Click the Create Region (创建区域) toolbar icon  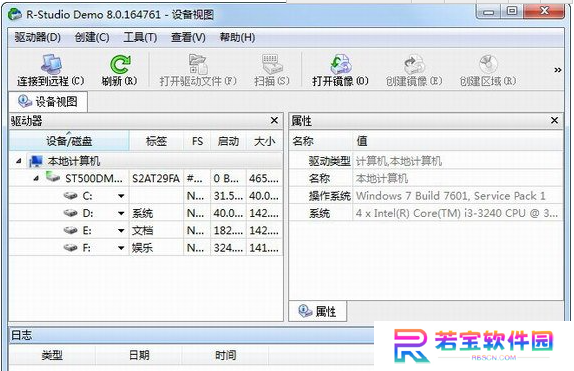point(488,64)
